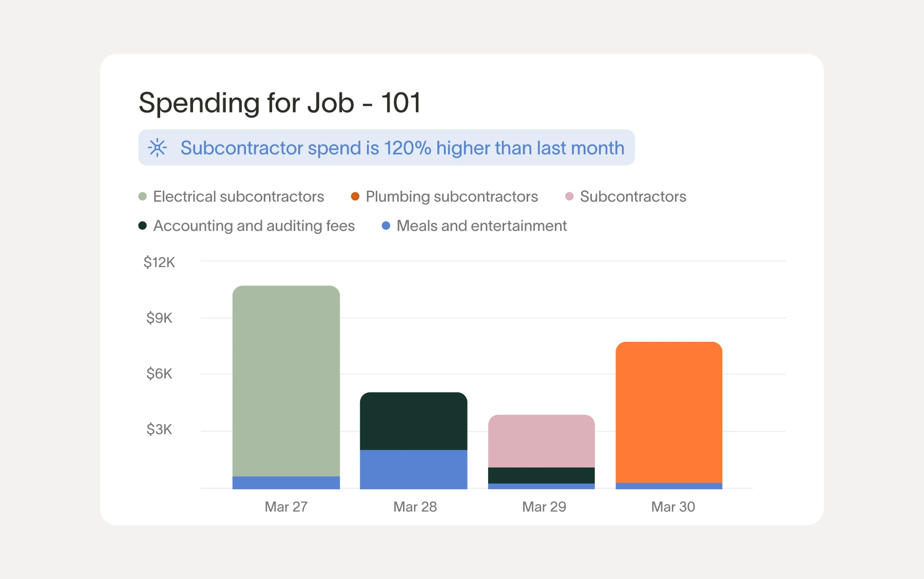The height and width of the screenshot is (579, 924).
Task: Click the Accounting and auditing fees legend dot
Action: tap(143, 226)
